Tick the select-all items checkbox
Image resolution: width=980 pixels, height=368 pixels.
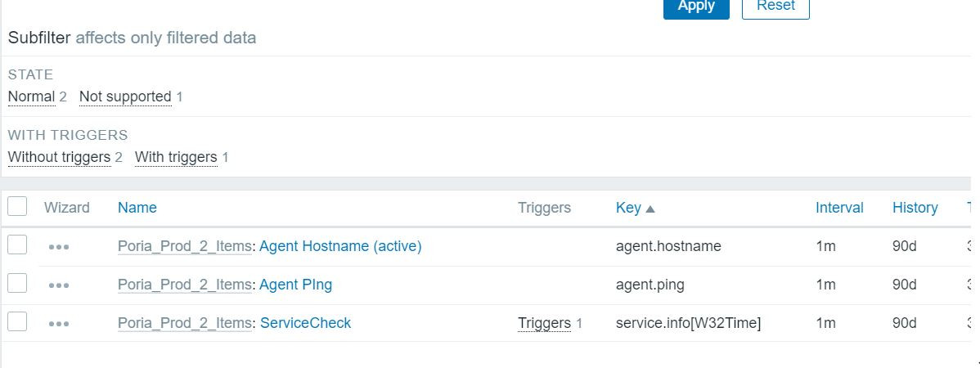(17, 206)
